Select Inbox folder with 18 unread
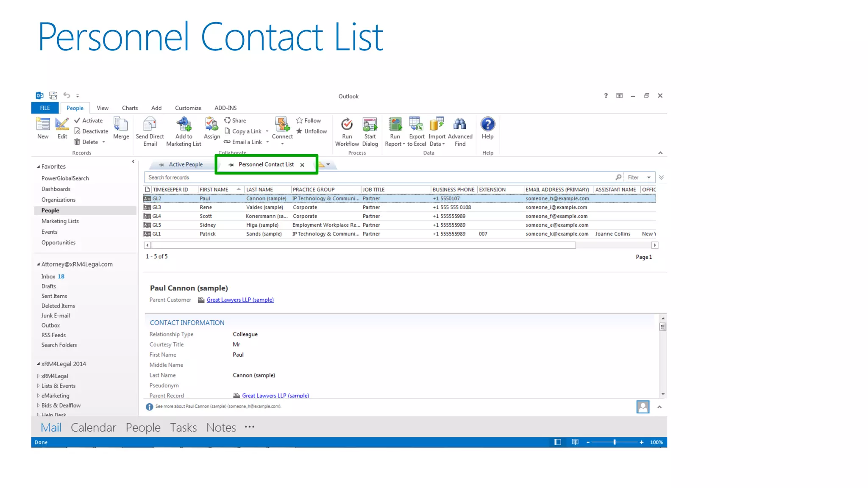Image resolution: width=868 pixels, height=488 pixels. point(53,276)
